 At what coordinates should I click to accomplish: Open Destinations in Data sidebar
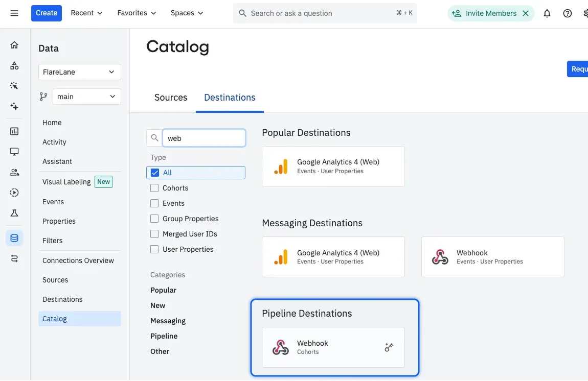pos(62,300)
